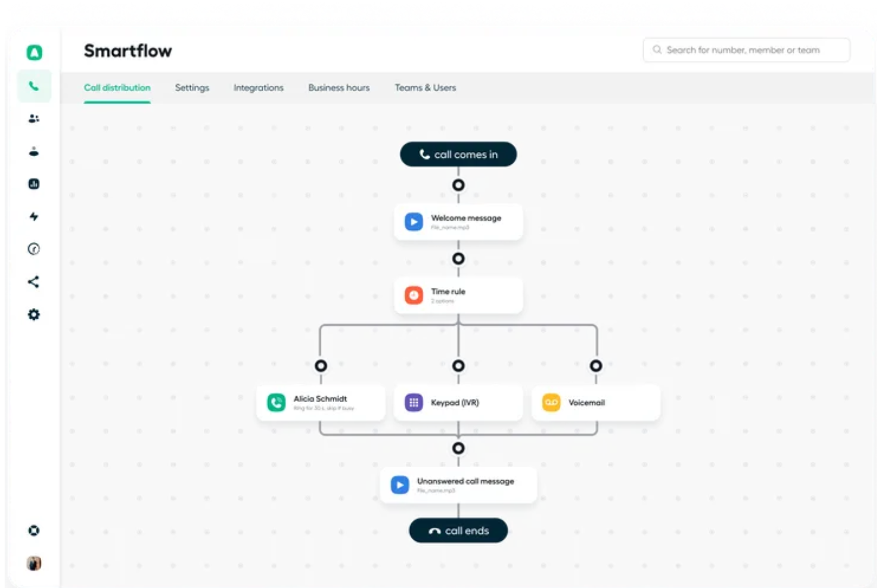882x588 pixels.
Task: Open the Settings gear icon in sidebar
Action: click(34, 315)
